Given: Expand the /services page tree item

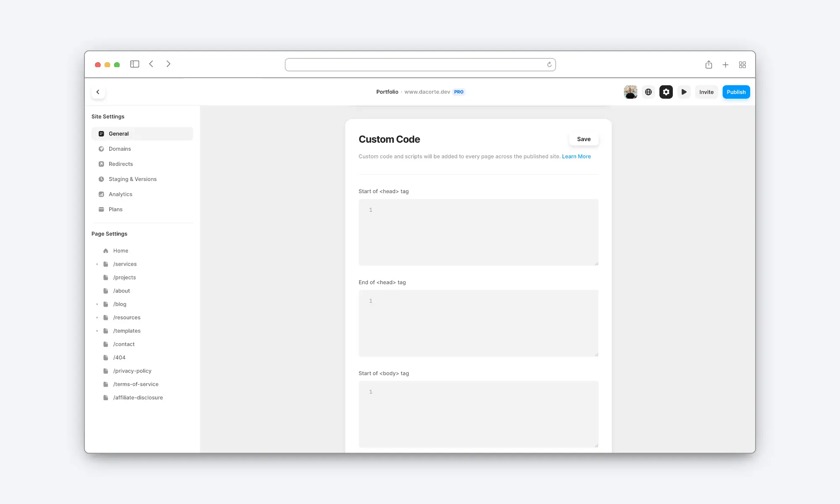Looking at the screenshot, I should pyautogui.click(x=97, y=263).
